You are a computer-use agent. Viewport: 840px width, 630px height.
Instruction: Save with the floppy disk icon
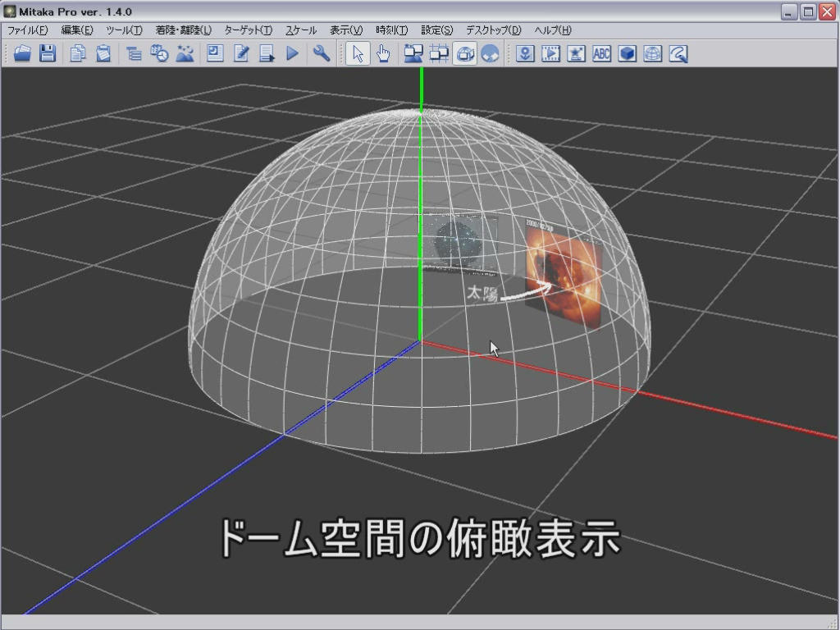[48, 53]
